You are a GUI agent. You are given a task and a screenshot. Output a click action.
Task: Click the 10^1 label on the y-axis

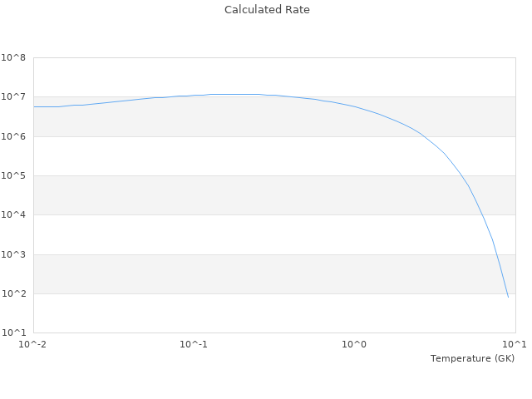[13, 333]
